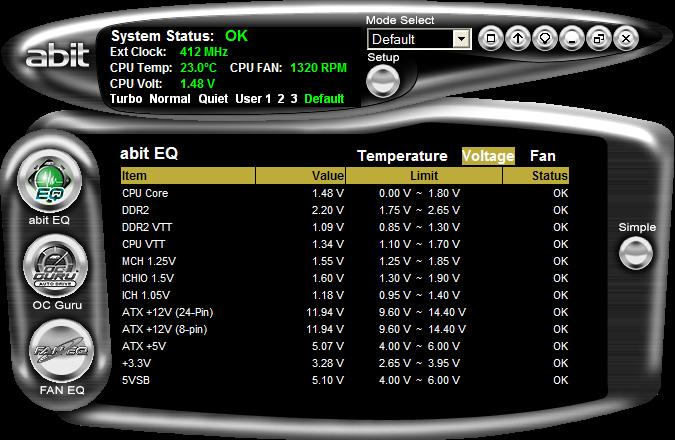This screenshot has width=675, height=446.
Task: Open the abit EQ section icon
Action: coord(50,182)
